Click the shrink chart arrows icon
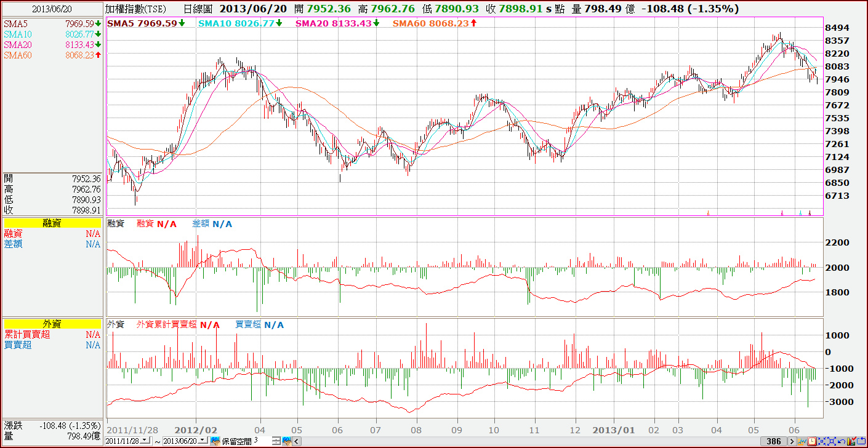This screenshot has width=868, height=448. (x=822, y=441)
